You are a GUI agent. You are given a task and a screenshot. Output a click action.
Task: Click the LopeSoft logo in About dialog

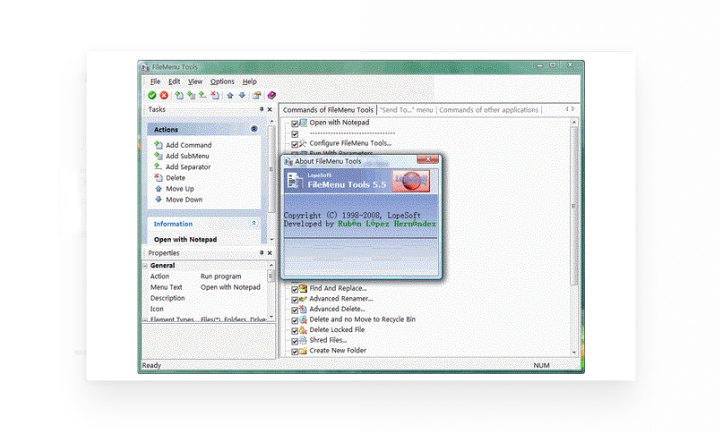(411, 181)
